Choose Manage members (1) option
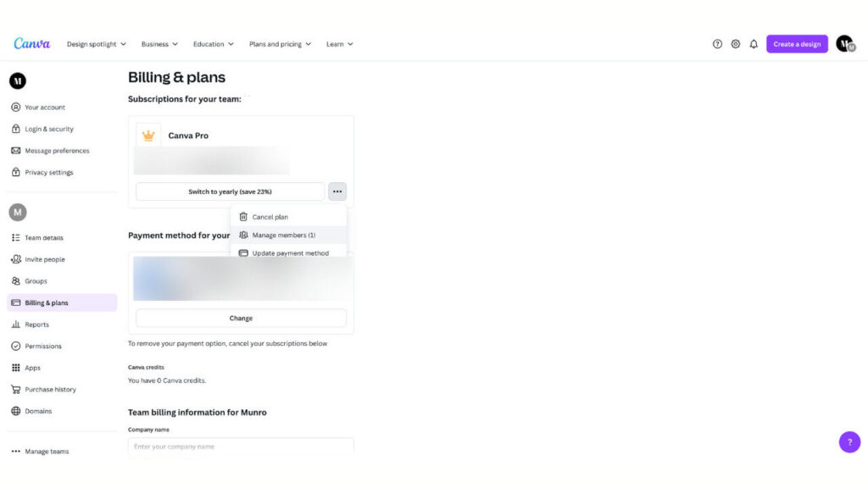This screenshot has height=488, width=868. [288, 236]
